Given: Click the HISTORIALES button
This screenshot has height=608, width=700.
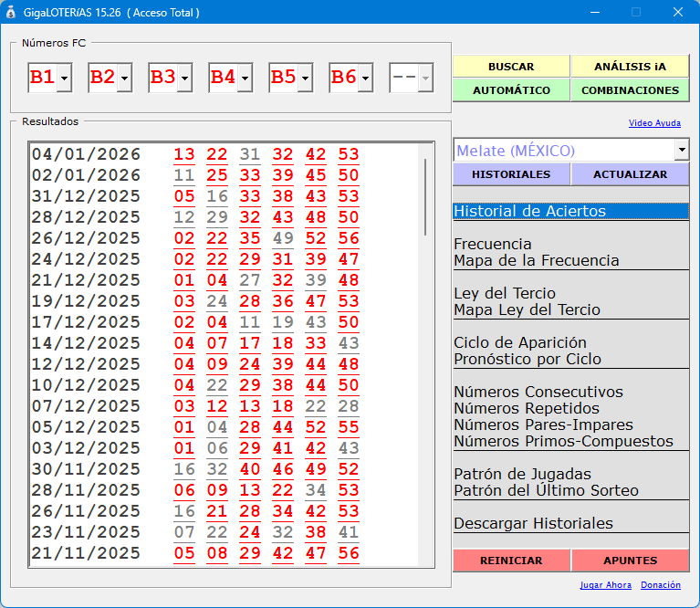Looking at the screenshot, I should (x=511, y=174).
